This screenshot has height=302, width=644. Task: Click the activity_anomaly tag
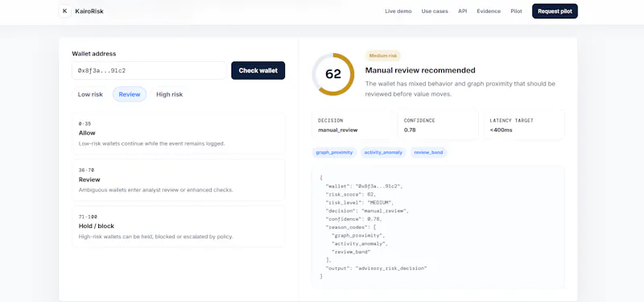383,152
